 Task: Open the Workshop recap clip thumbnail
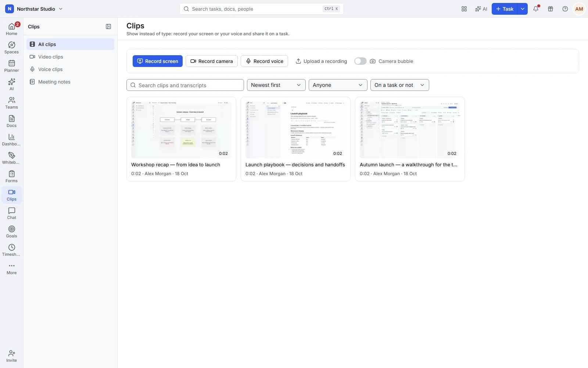pos(182,130)
